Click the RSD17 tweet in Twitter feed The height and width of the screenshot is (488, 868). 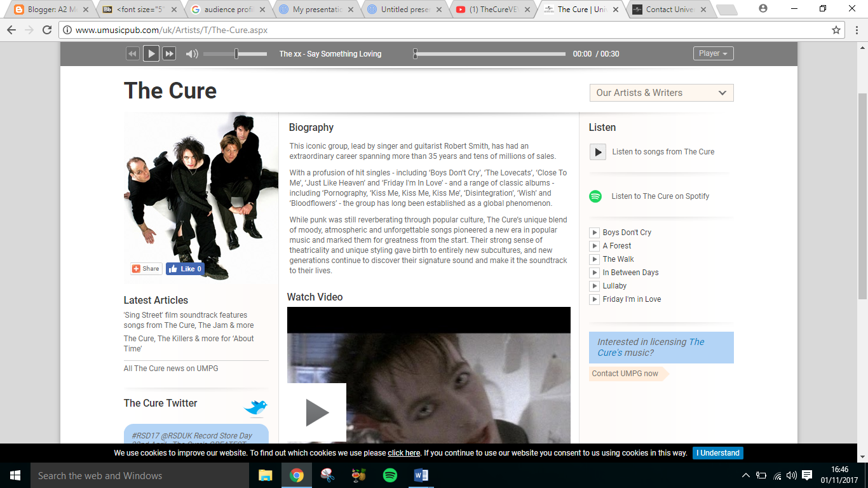pos(196,435)
